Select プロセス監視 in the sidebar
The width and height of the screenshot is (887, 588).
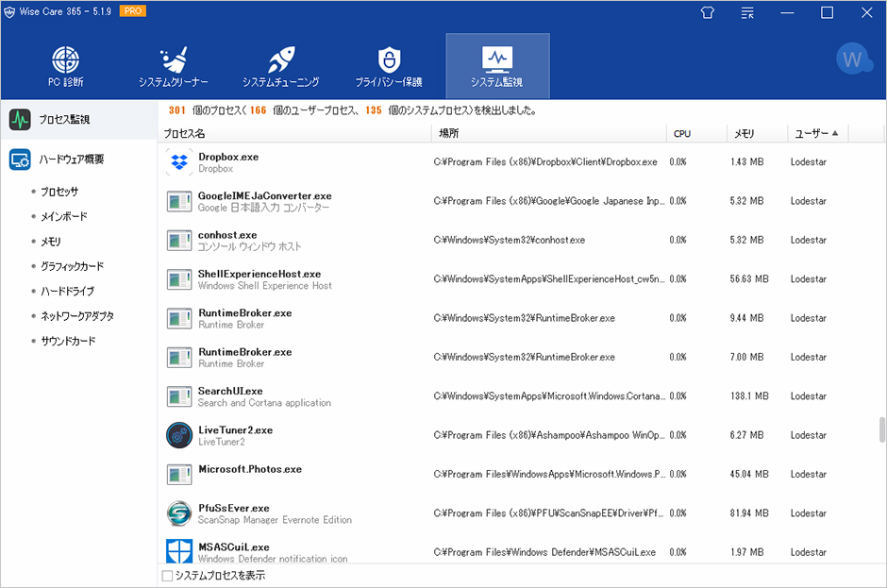[78, 120]
